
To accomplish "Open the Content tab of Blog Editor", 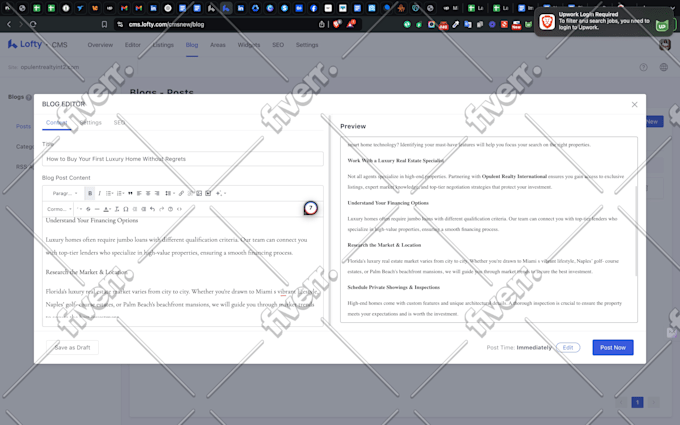I will 56,123.
